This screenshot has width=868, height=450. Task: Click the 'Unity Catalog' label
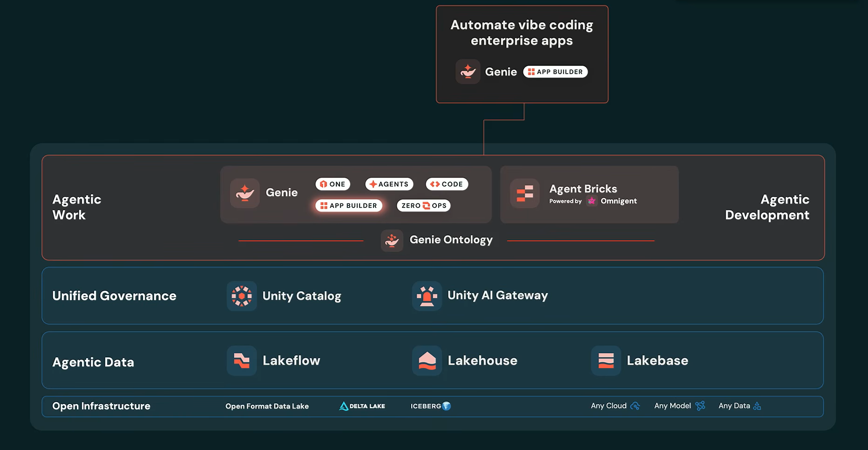[x=302, y=296]
